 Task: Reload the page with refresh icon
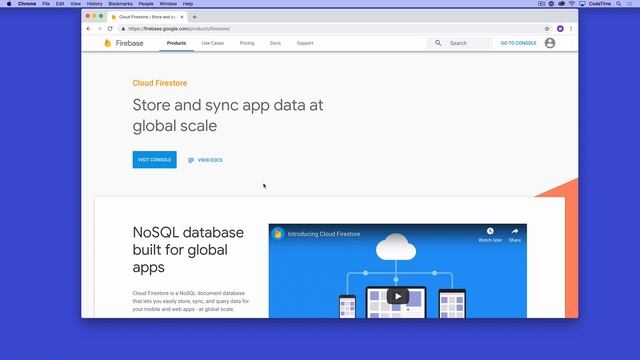click(110, 29)
